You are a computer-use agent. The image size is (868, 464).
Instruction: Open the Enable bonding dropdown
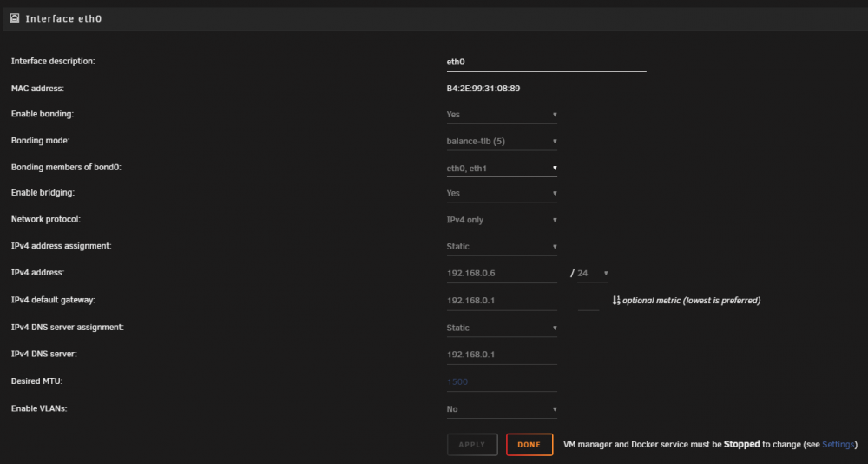502,114
